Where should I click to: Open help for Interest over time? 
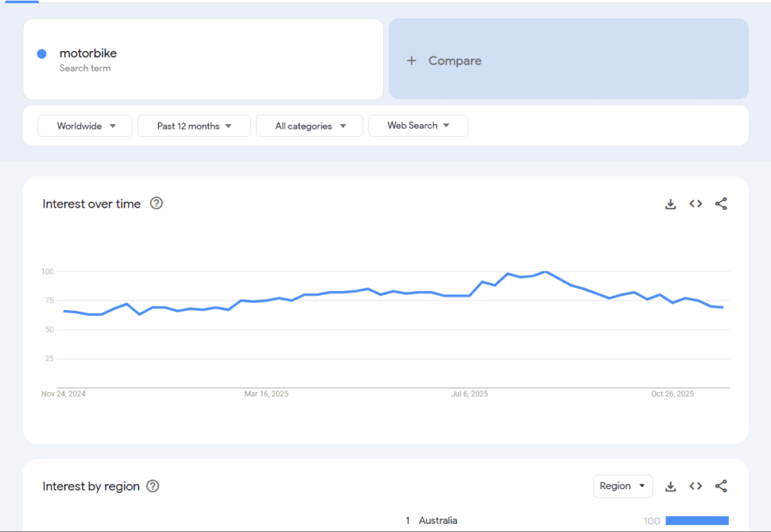click(157, 203)
